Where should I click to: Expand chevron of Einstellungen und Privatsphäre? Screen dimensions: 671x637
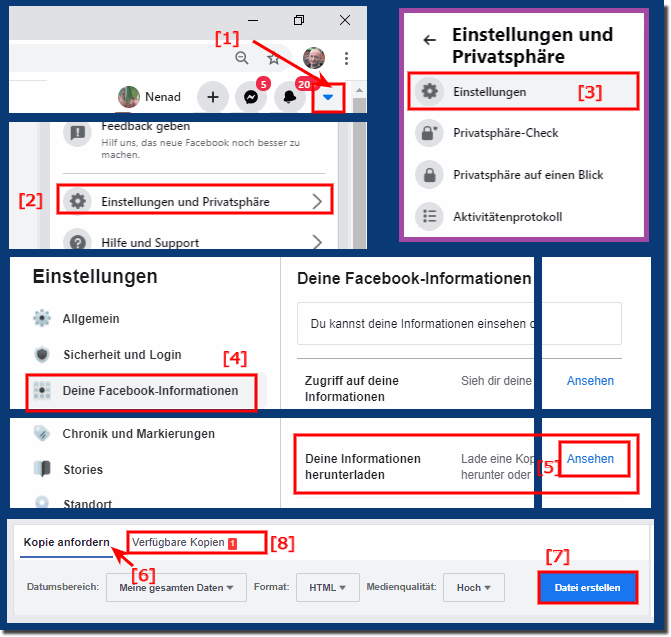click(x=317, y=201)
